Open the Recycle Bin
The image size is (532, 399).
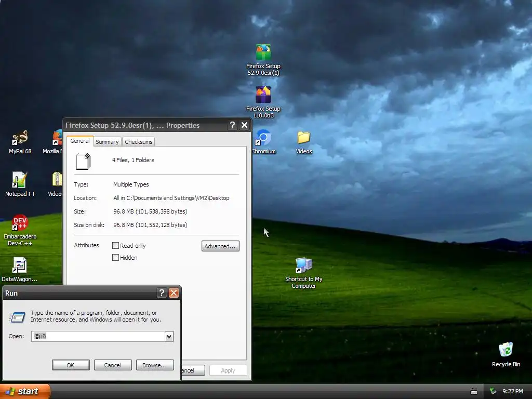click(x=506, y=355)
